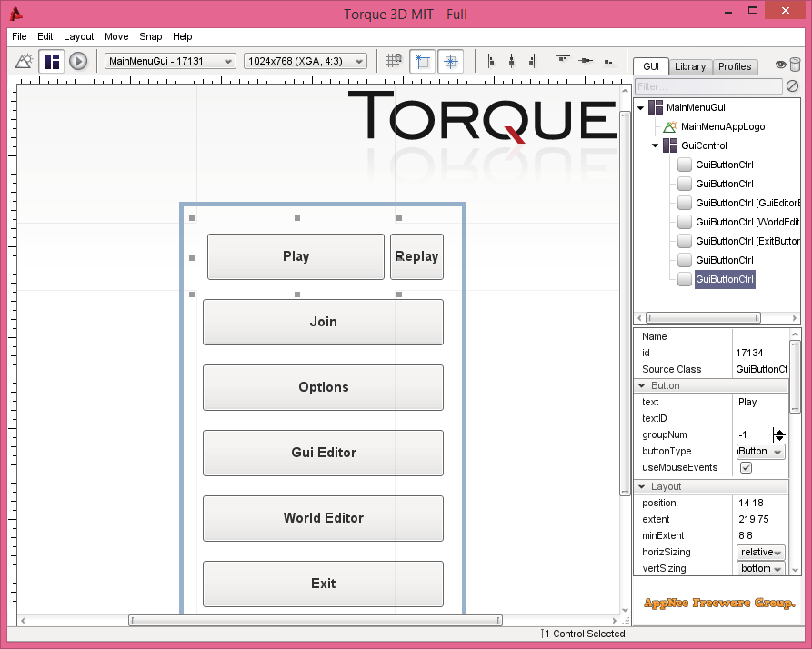Image resolution: width=812 pixels, height=649 pixels.
Task: Collapse the GuiControl tree node
Action: [655, 146]
